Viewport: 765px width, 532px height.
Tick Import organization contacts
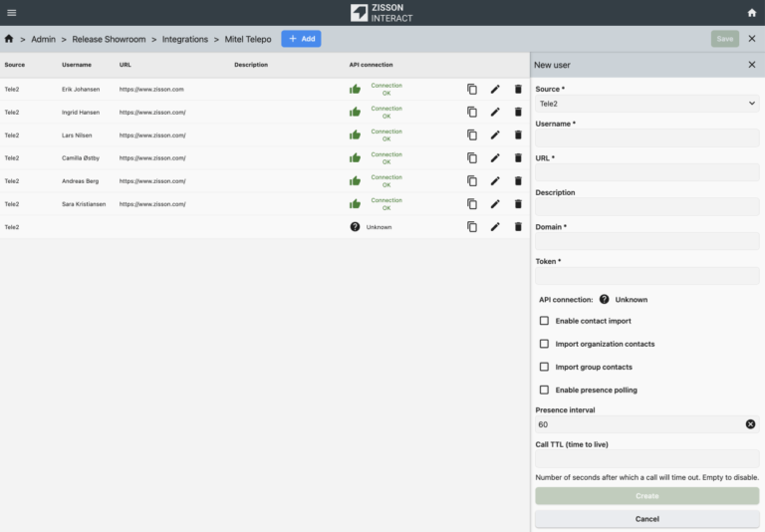544,344
